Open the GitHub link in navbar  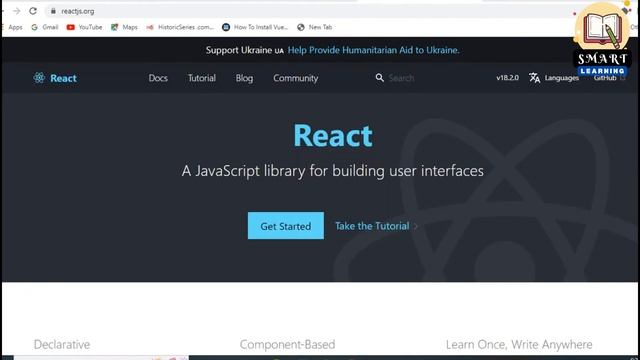(x=609, y=78)
